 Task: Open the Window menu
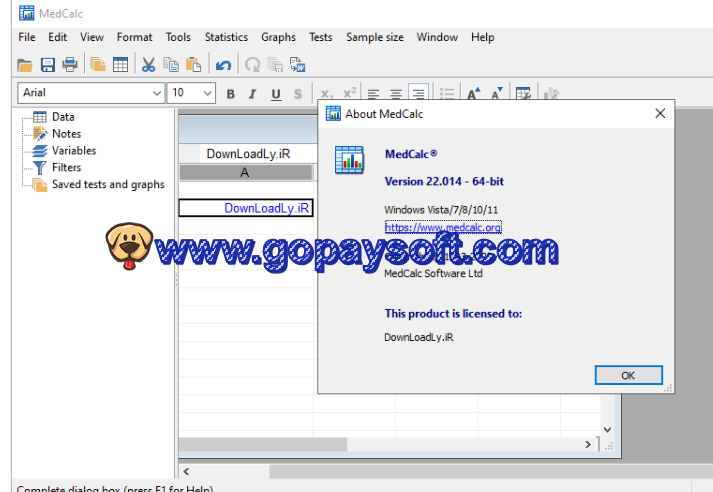437,37
